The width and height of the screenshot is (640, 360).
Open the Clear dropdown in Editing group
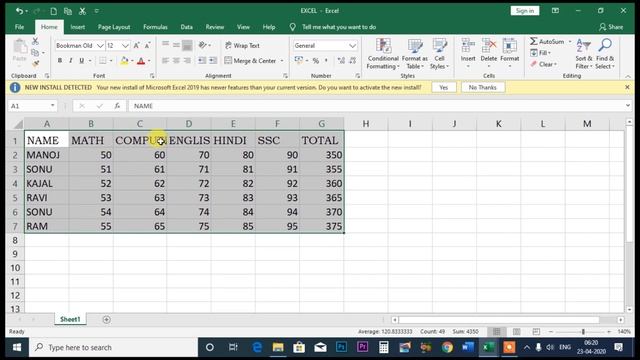(x=544, y=64)
